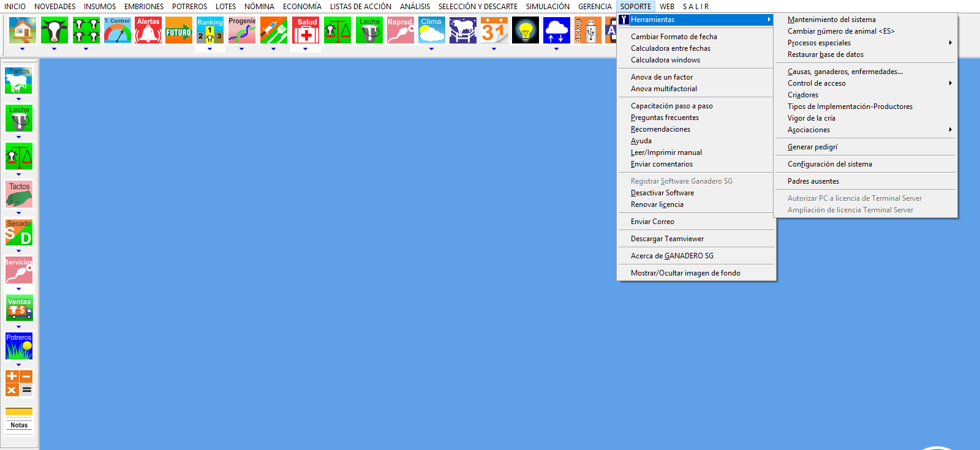Open the Backup USB icon
This screenshot has height=450, width=980.
(x=587, y=31)
